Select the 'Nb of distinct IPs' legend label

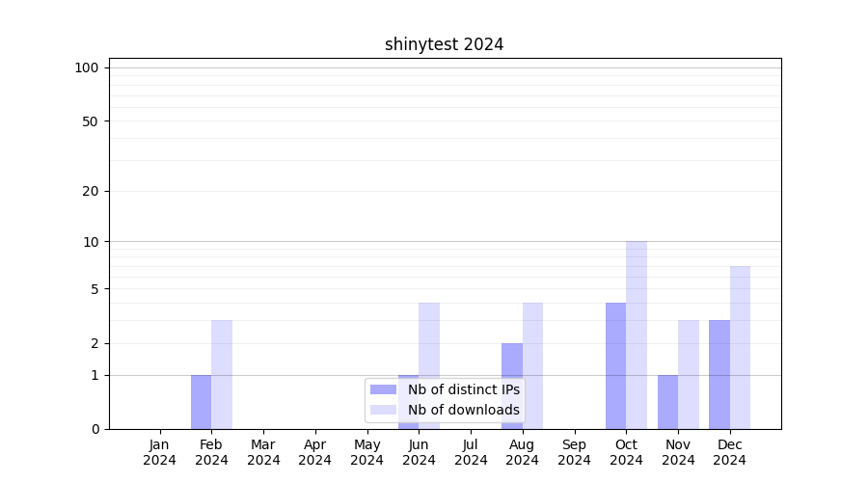click(x=463, y=389)
